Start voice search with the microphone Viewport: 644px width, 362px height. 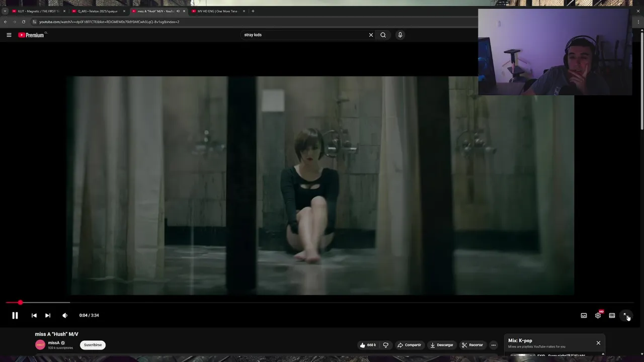[400, 35]
